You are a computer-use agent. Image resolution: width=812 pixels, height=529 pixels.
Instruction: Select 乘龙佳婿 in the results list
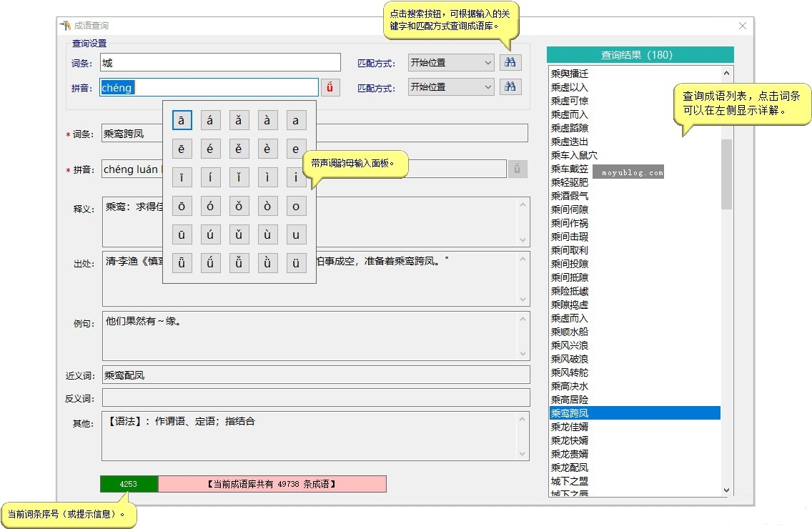point(635,427)
